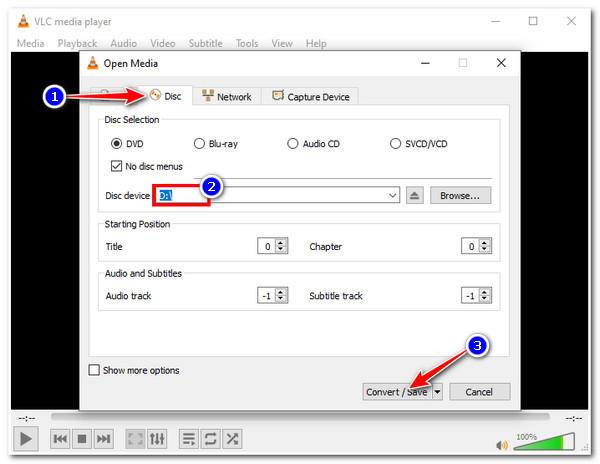The height and width of the screenshot is (464, 600).
Task: Click the playback seek bar
Action: [300, 417]
